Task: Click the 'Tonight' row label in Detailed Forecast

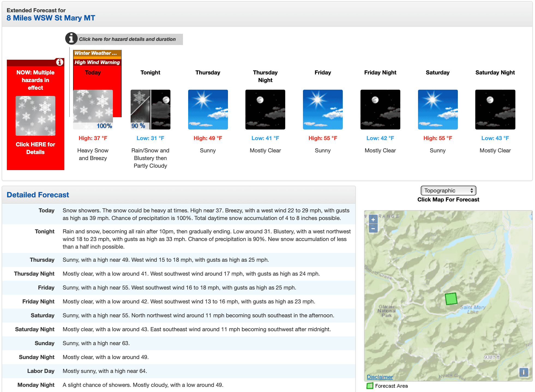Action: 45,231
